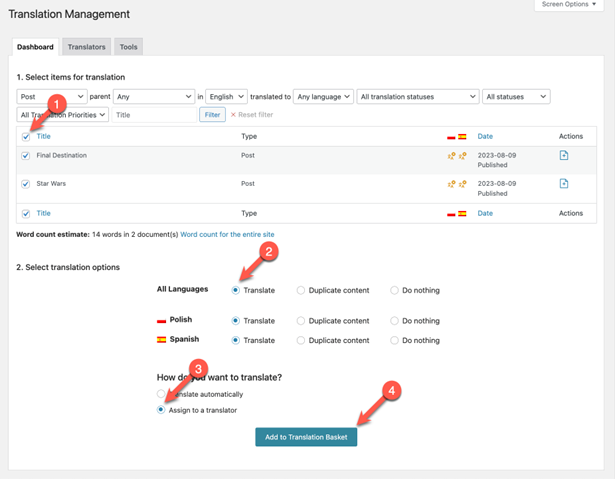Toggle the select-all checkbox in table footer
Image resolution: width=615 pixels, height=479 pixels.
click(x=26, y=214)
